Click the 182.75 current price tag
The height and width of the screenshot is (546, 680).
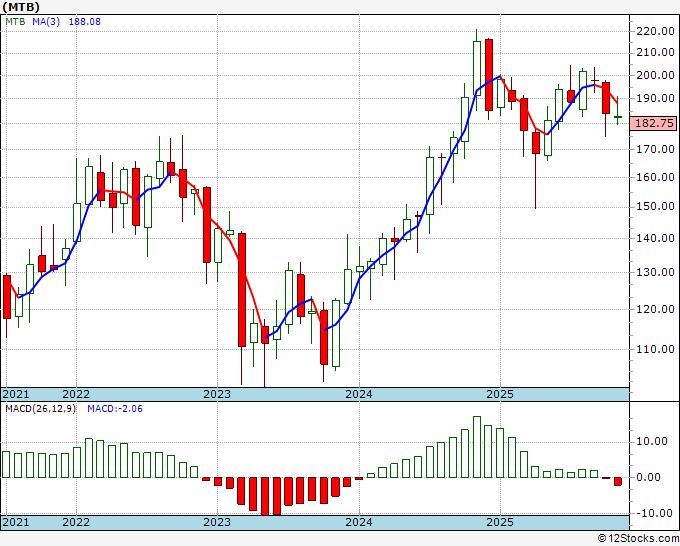[x=654, y=123]
